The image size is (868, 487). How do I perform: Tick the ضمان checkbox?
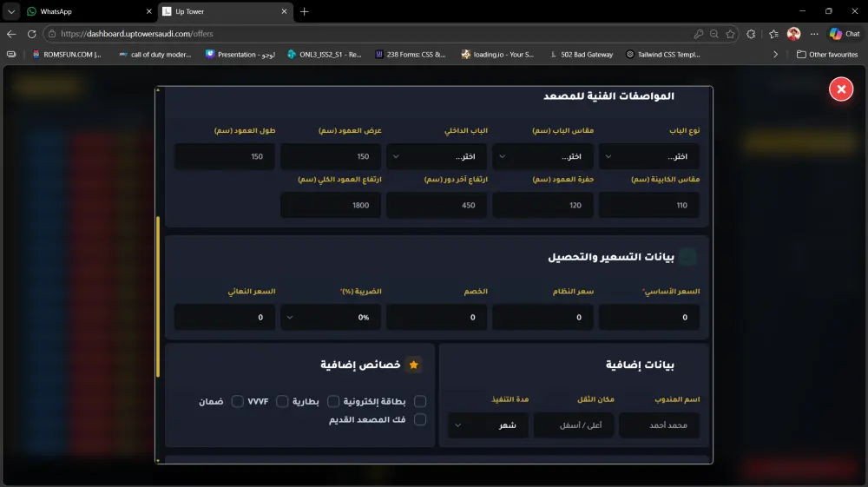pos(238,401)
